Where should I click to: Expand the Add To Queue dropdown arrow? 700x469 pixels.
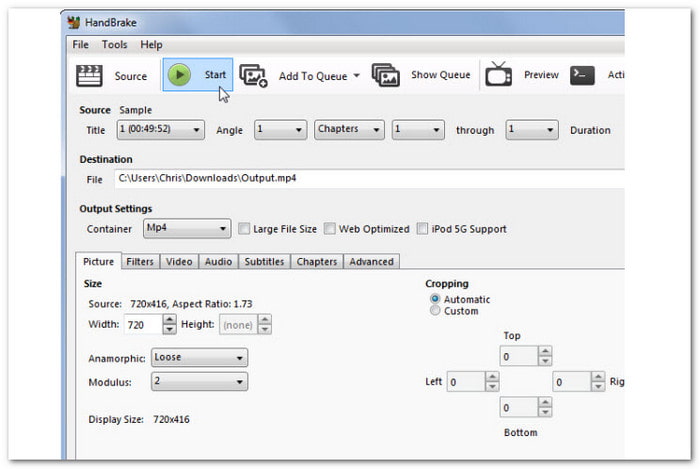pos(356,76)
